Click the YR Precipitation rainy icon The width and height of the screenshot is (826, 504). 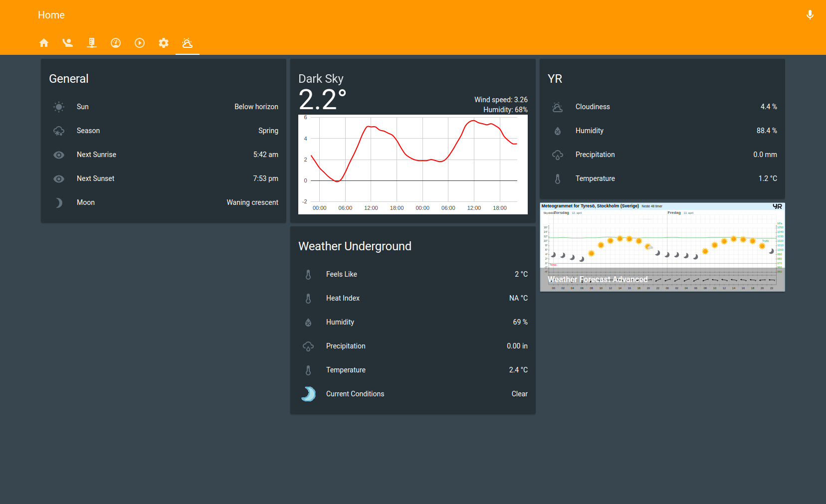click(558, 155)
